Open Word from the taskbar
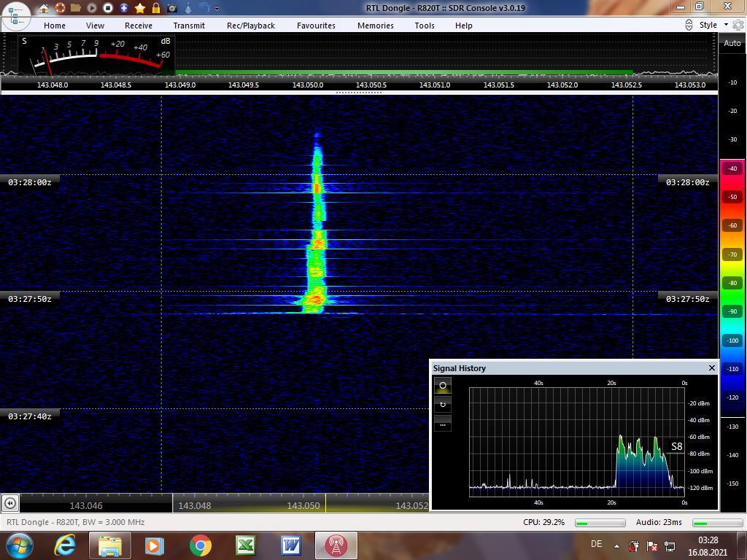This screenshot has width=747, height=560. click(x=291, y=545)
